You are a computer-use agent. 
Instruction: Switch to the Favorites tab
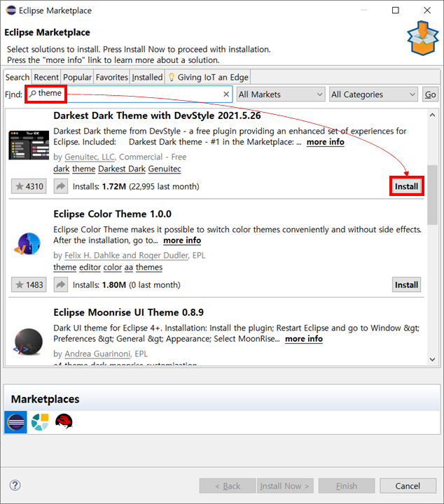[112, 78]
